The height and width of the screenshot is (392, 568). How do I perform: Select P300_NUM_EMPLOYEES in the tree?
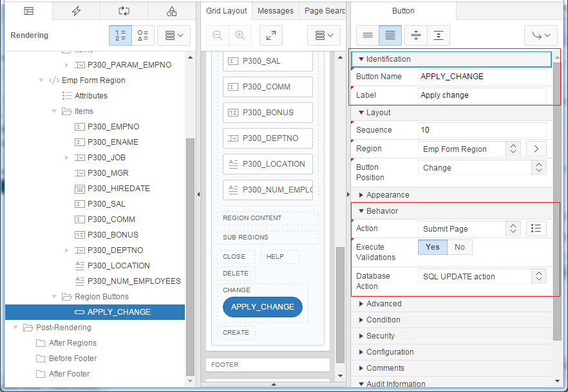(x=134, y=281)
